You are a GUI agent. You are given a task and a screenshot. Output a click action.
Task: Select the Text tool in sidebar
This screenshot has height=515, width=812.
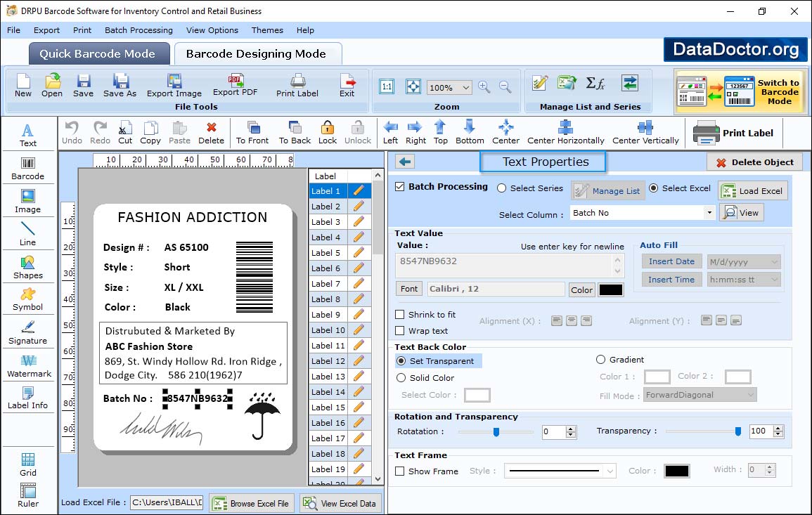pyautogui.click(x=28, y=135)
